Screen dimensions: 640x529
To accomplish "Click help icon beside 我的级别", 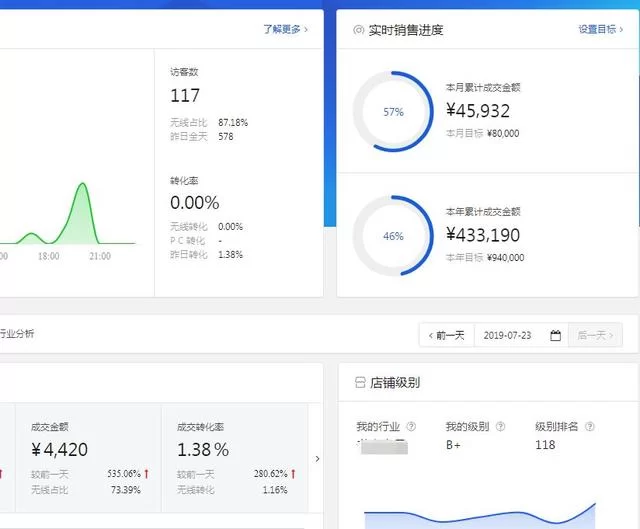I will (500, 427).
